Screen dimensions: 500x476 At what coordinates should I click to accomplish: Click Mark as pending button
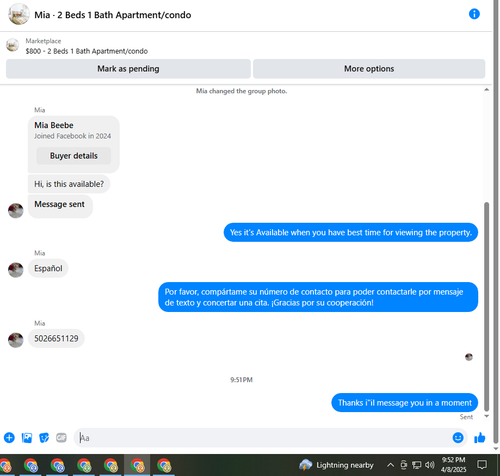(x=128, y=69)
